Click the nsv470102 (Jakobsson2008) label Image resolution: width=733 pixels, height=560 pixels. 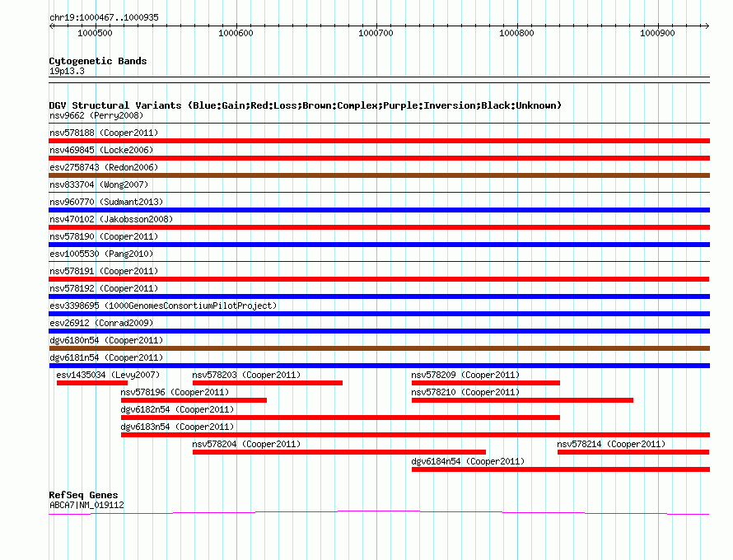pos(111,219)
